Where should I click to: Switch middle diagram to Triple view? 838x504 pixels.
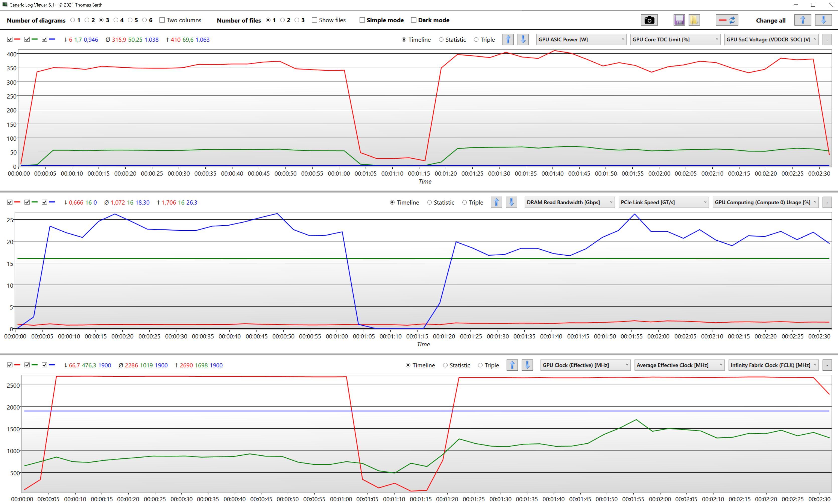click(x=464, y=203)
